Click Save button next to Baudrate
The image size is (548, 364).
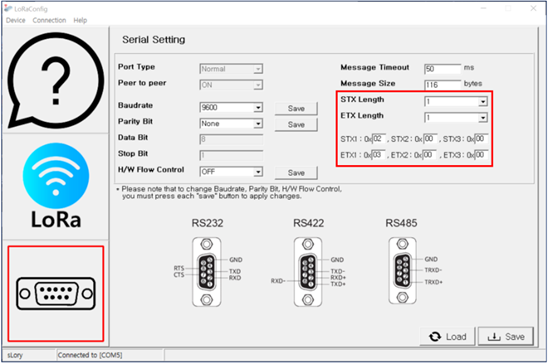coord(296,108)
